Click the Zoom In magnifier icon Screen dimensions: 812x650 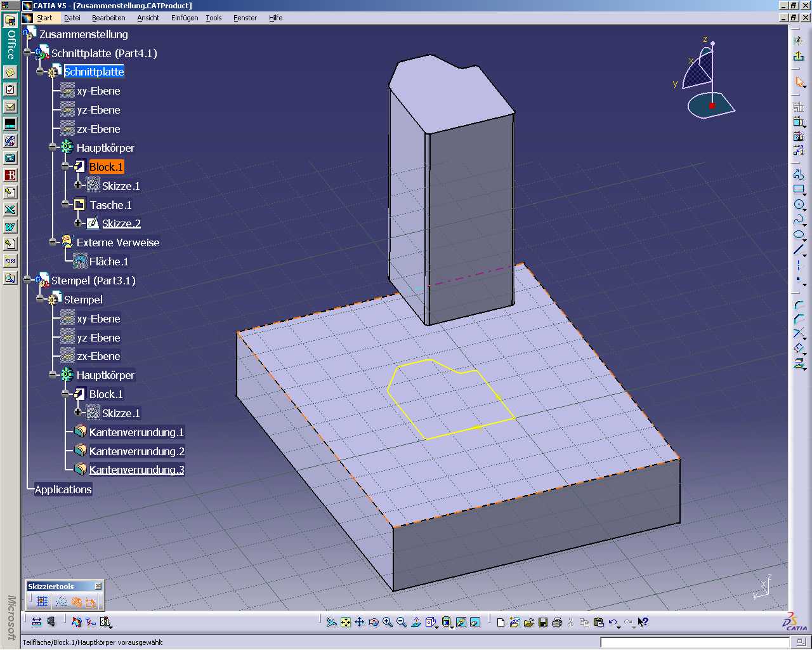tap(388, 622)
